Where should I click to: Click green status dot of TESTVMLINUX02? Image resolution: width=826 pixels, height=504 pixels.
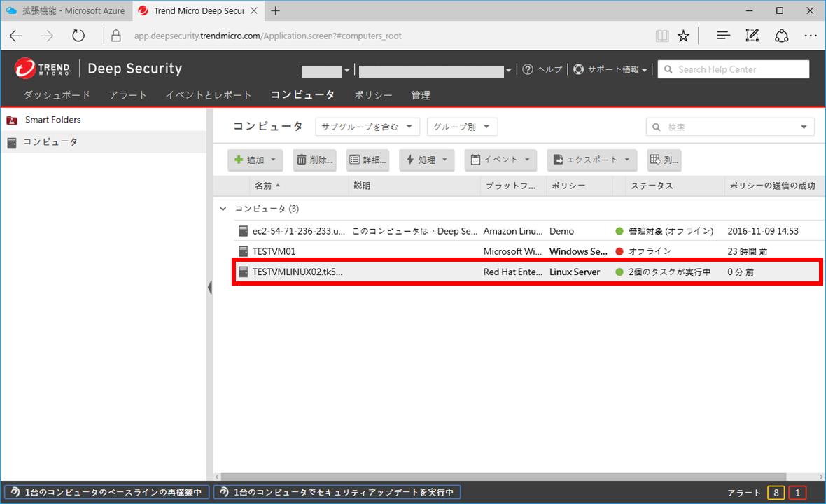point(619,272)
